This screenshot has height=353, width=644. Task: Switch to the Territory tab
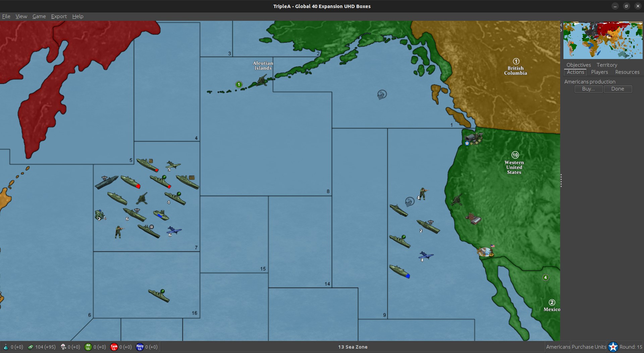(607, 65)
